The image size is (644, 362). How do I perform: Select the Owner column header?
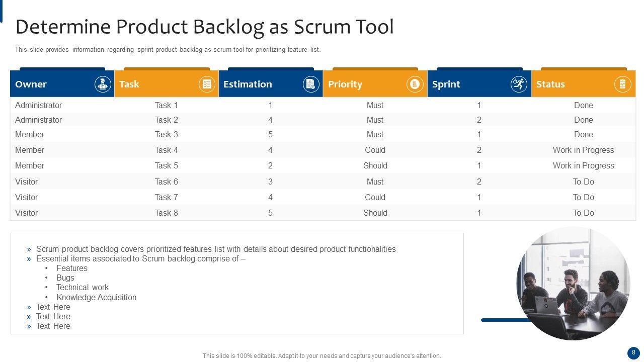31,84
